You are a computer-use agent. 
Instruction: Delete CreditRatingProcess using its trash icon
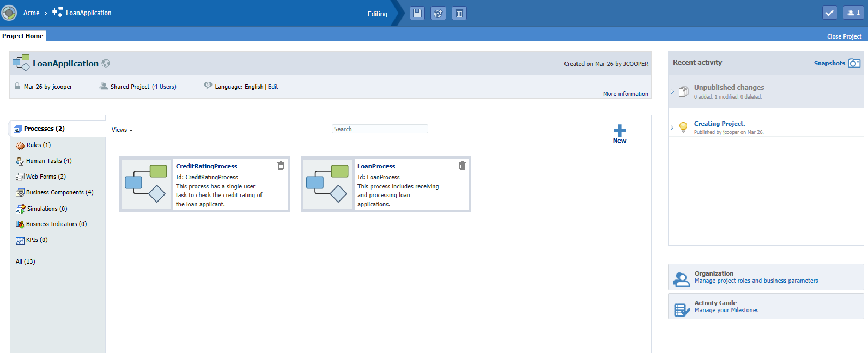click(x=281, y=166)
